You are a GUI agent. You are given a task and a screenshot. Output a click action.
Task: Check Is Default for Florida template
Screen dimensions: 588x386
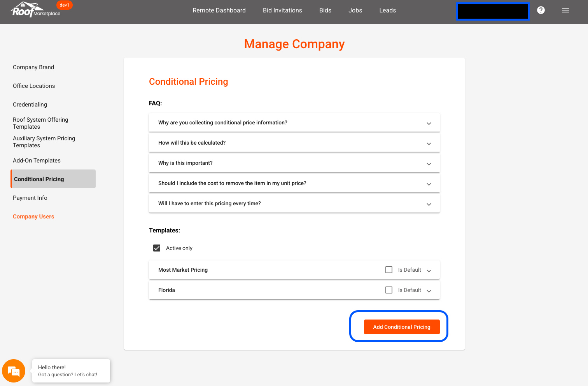click(388, 290)
